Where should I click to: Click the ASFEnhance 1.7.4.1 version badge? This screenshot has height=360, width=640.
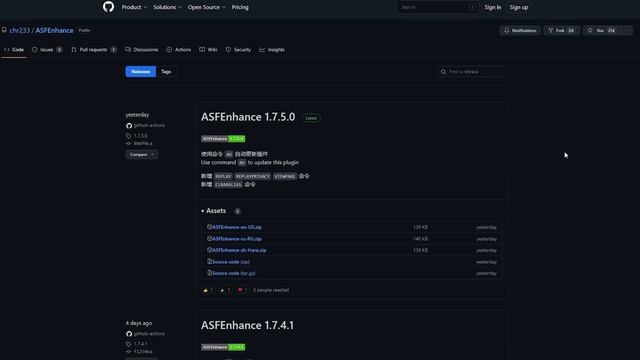(223, 347)
